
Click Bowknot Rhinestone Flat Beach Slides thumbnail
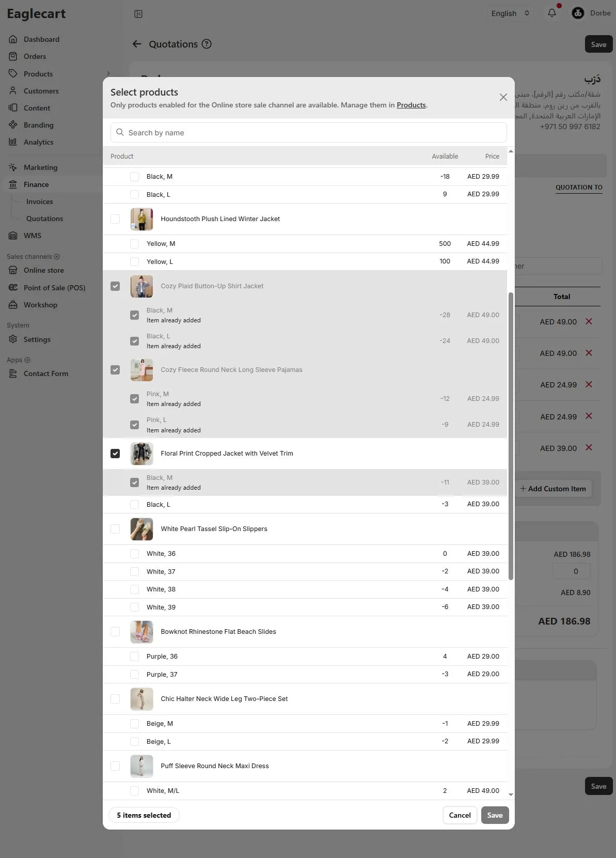click(141, 632)
